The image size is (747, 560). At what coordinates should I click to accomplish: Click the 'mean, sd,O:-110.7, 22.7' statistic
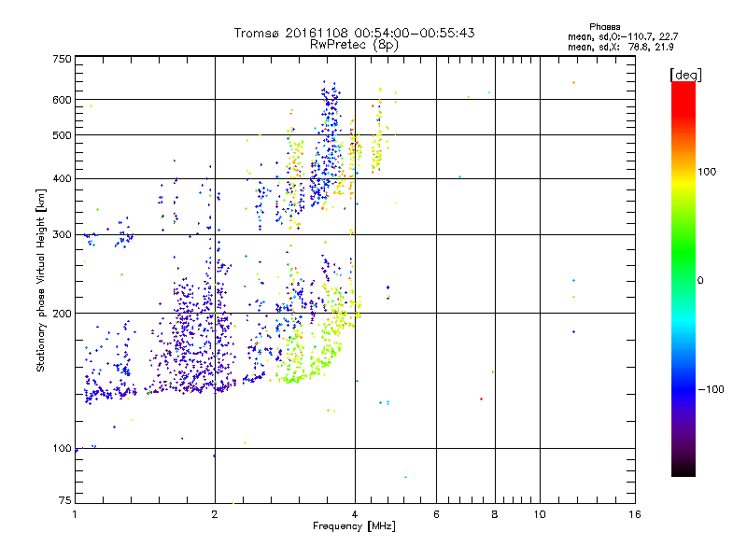pyautogui.click(x=623, y=36)
